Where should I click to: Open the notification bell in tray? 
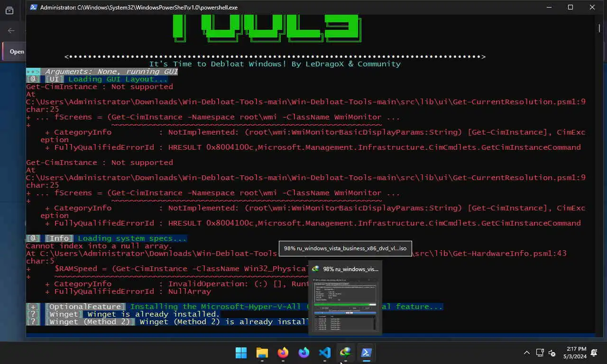[x=594, y=353]
